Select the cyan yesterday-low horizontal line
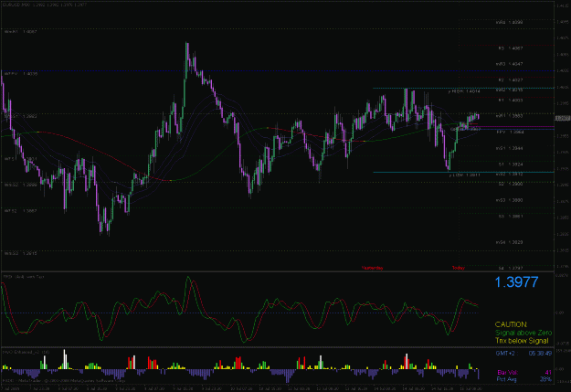Image resolution: width=571 pixels, height=392 pixels. tap(463, 172)
